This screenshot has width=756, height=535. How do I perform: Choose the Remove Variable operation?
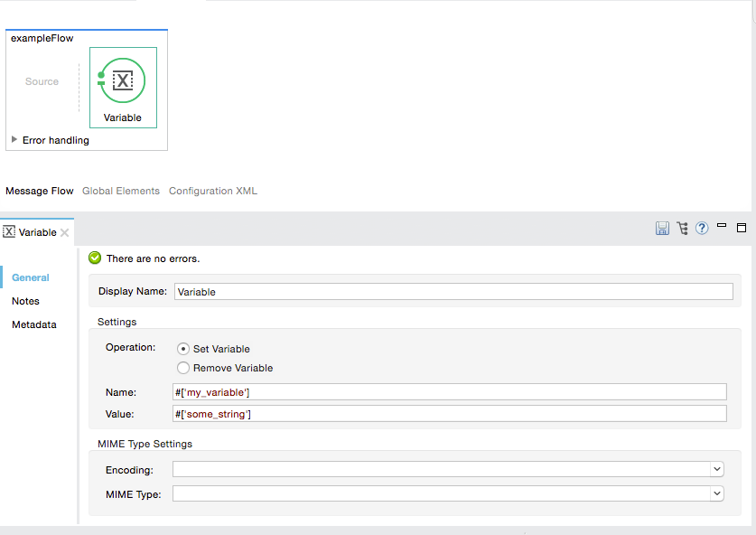point(182,368)
